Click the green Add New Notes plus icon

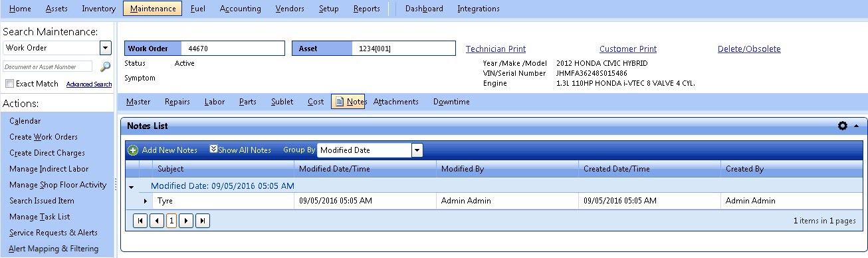tap(133, 150)
